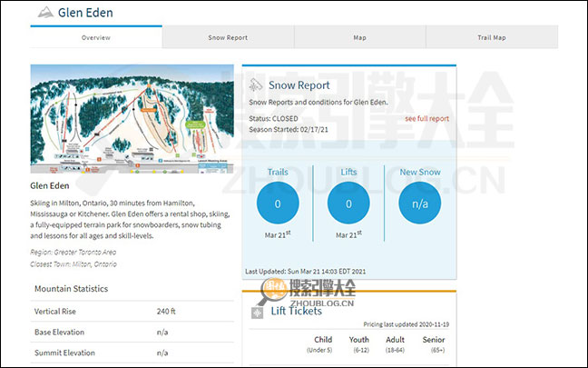Click the Mountain Statistics heading
The image size is (588, 368).
click(72, 289)
